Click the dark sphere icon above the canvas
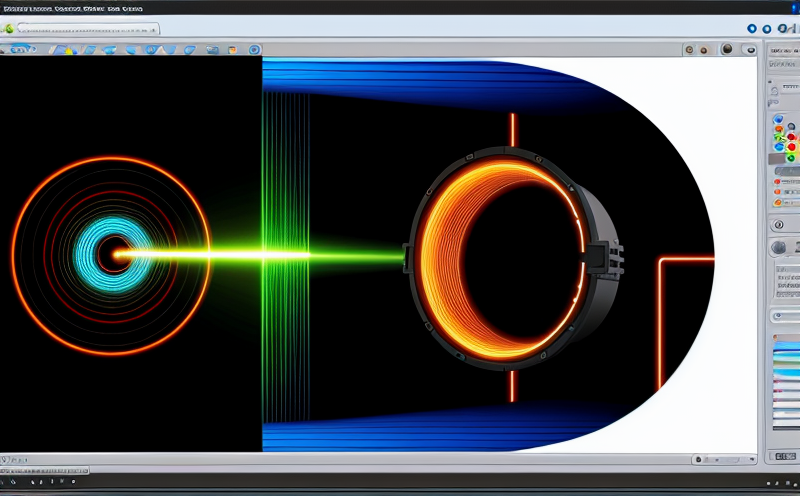This screenshot has height=496, width=800. click(x=726, y=49)
